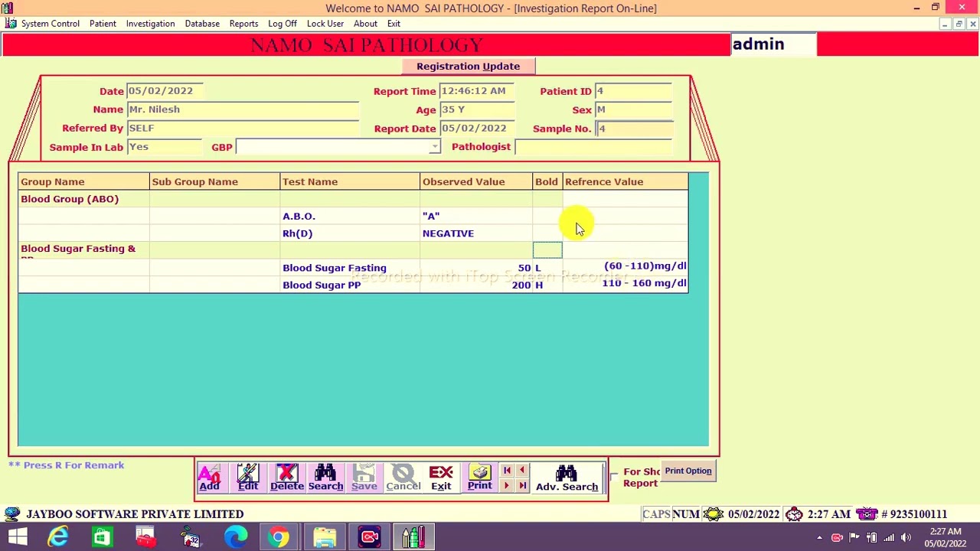The width and height of the screenshot is (980, 551).
Task: Click the volume speaker tray icon
Action: (x=906, y=537)
